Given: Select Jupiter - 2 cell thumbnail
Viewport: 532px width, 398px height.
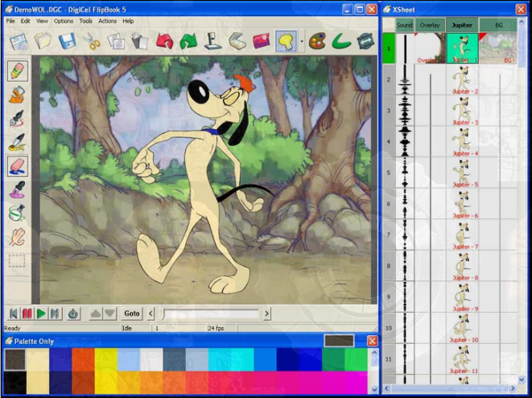Looking at the screenshot, I should (x=462, y=80).
